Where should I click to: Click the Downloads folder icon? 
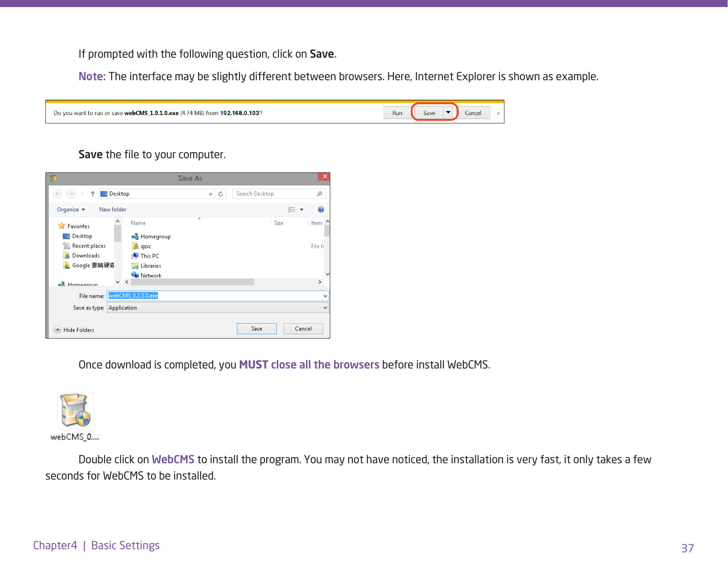67,255
